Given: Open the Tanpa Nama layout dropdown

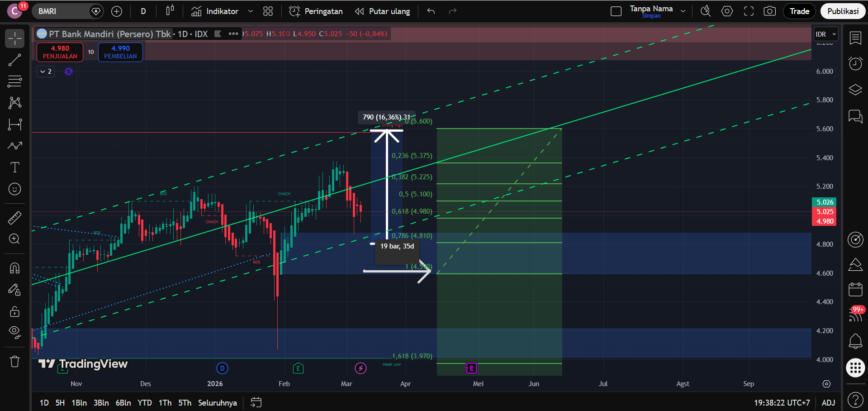Looking at the screenshot, I should (683, 11).
